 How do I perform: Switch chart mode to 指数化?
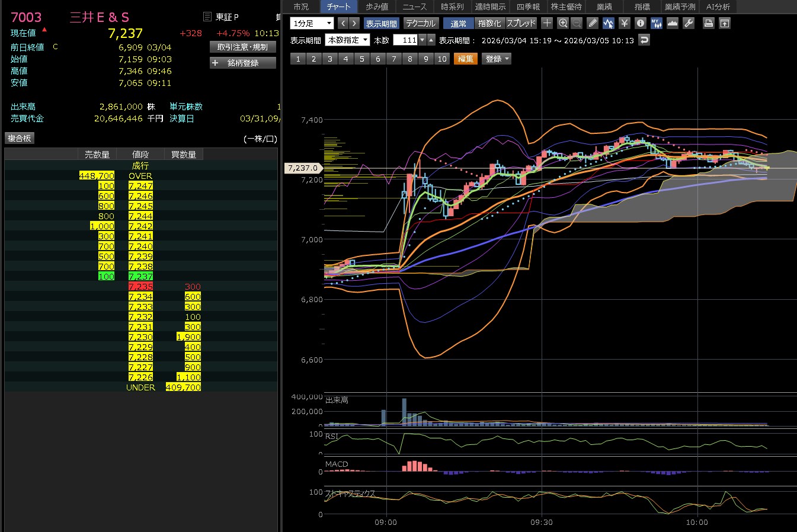click(x=489, y=23)
